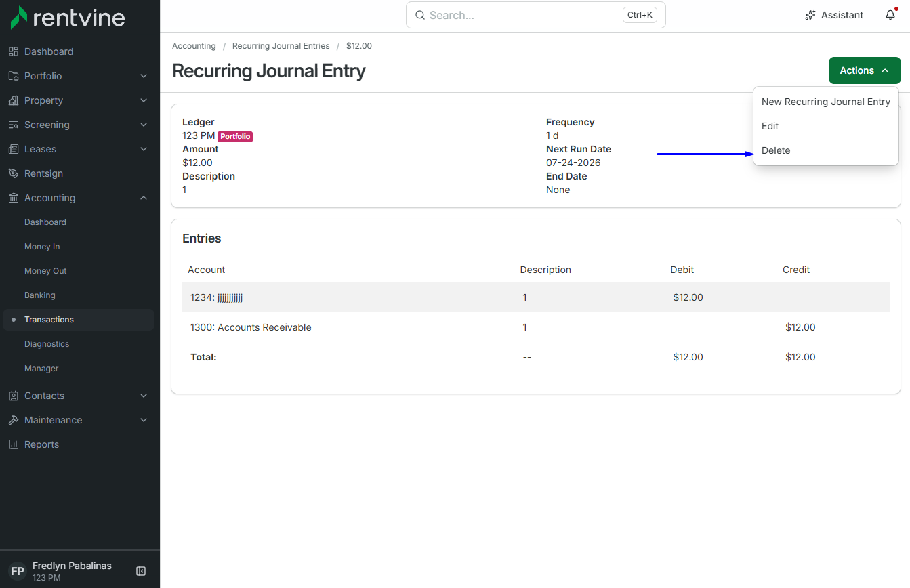Image resolution: width=910 pixels, height=588 pixels.
Task: Expand the Portfolio sidebar menu chevron
Action: [x=144, y=76]
